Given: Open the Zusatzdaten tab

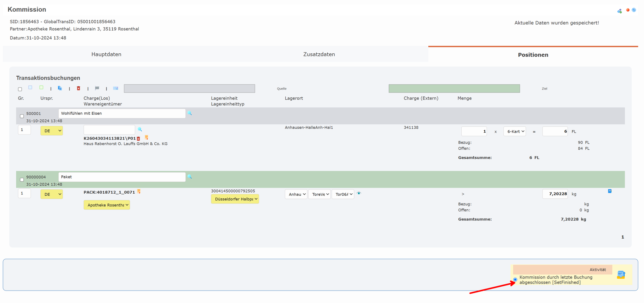Looking at the screenshot, I should coord(319,54).
